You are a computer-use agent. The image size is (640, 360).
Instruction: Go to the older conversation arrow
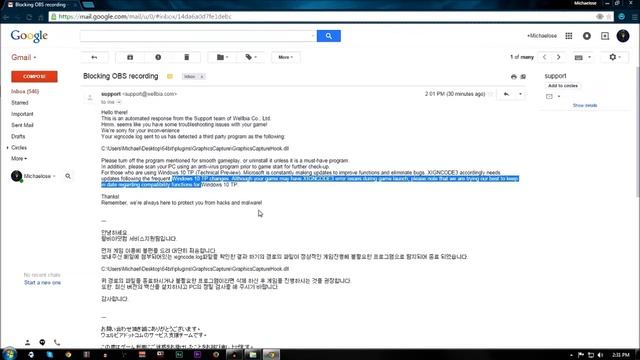[x=558, y=57]
